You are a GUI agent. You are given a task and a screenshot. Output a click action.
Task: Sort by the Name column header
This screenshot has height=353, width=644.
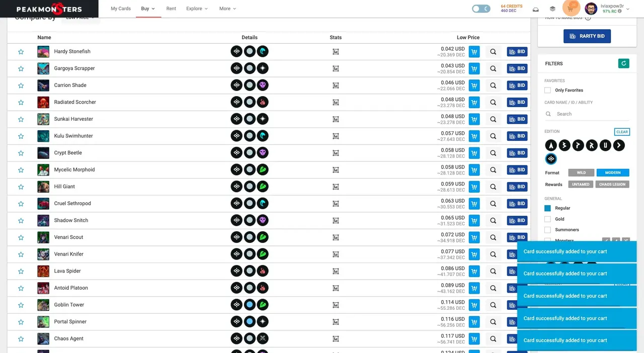(x=44, y=37)
